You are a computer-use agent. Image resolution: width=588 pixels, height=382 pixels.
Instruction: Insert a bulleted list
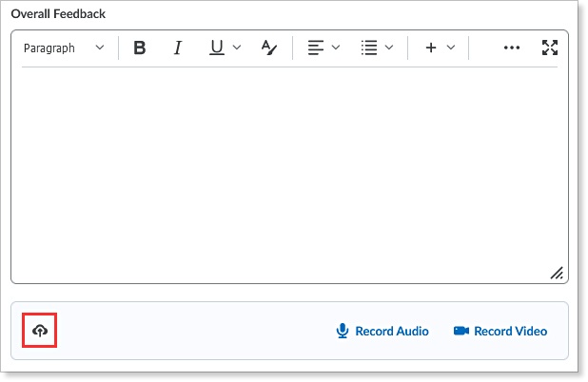[x=369, y=48]
